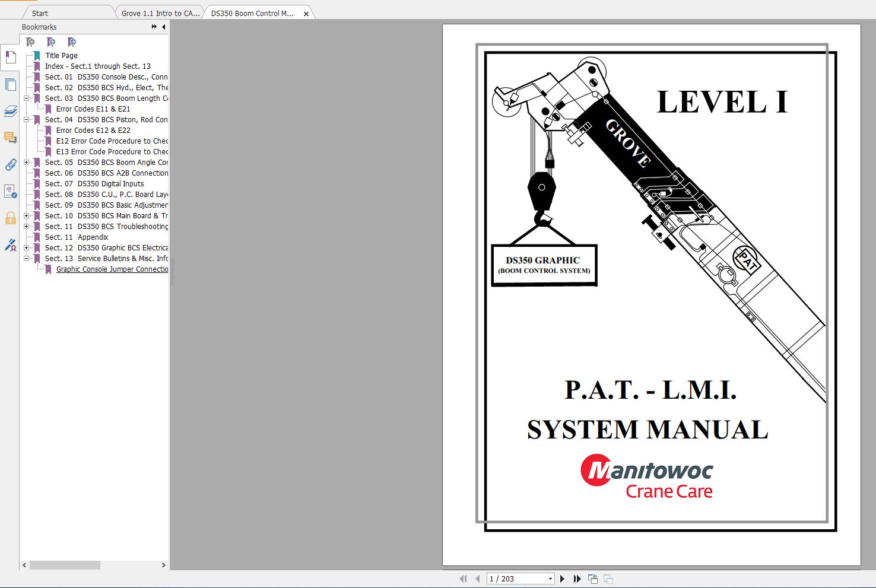Go to Sect. 01 DS350 Console Desc. bookmark

point(106,77)
